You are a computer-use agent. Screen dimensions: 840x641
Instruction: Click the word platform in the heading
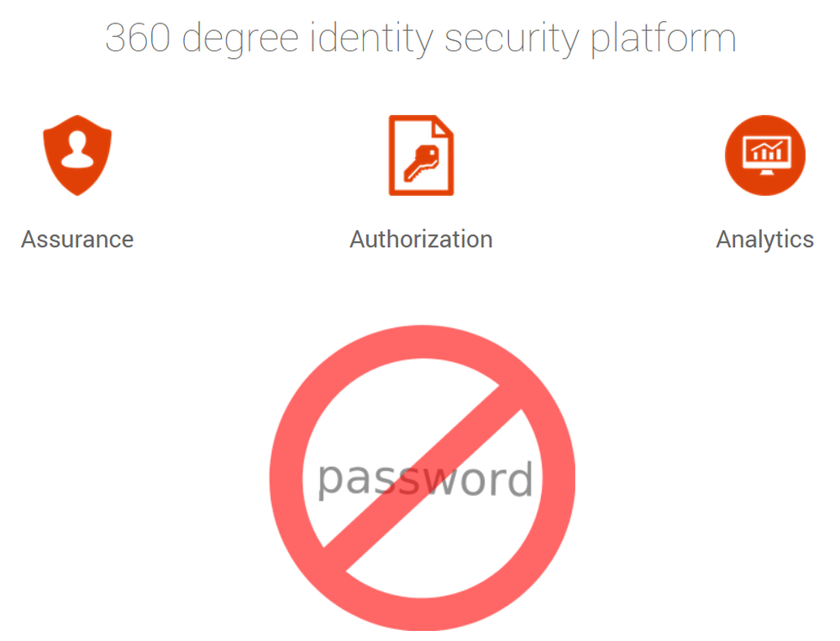point(664,39)
